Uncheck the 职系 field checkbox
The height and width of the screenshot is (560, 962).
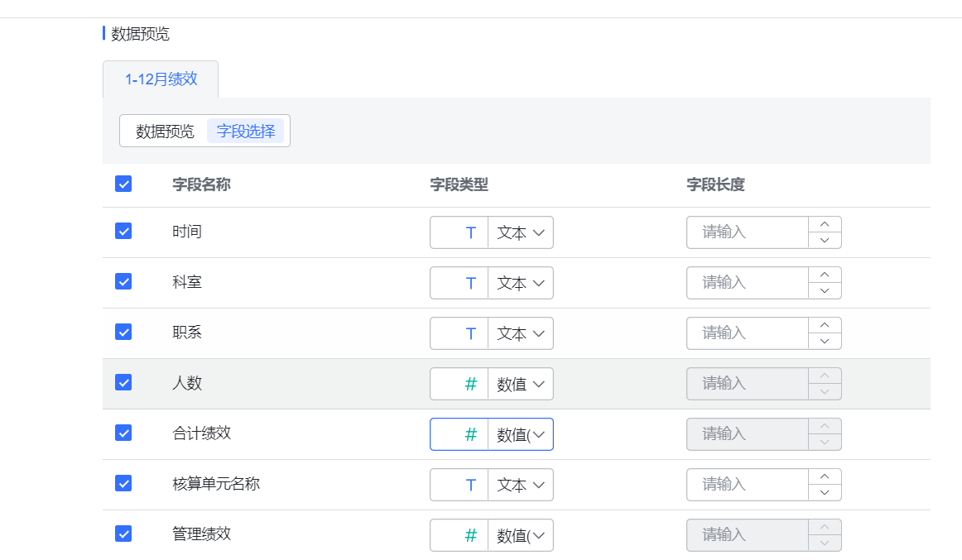123,332
